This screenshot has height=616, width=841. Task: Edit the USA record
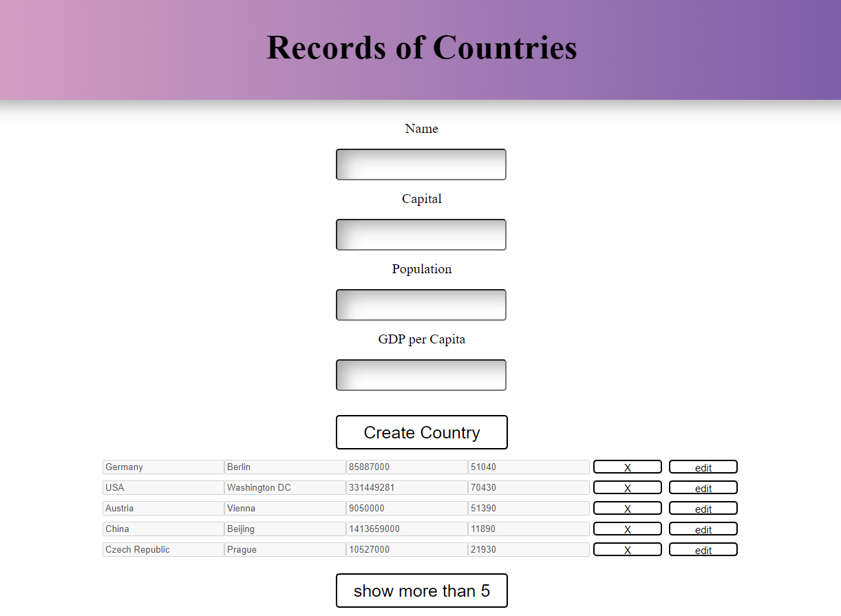[x=703, y=487]
